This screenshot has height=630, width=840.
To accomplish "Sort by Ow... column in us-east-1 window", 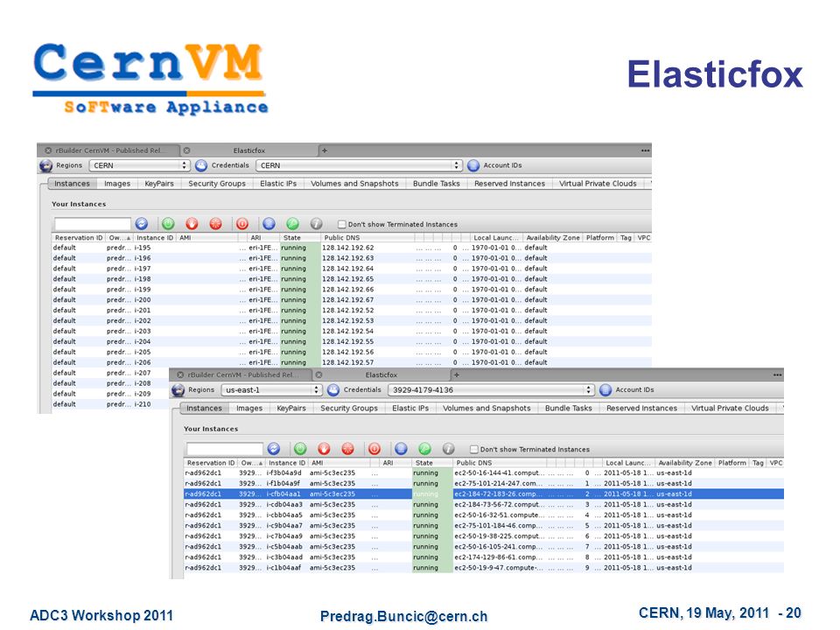I will pyautogui.click(x=251, y=463).
